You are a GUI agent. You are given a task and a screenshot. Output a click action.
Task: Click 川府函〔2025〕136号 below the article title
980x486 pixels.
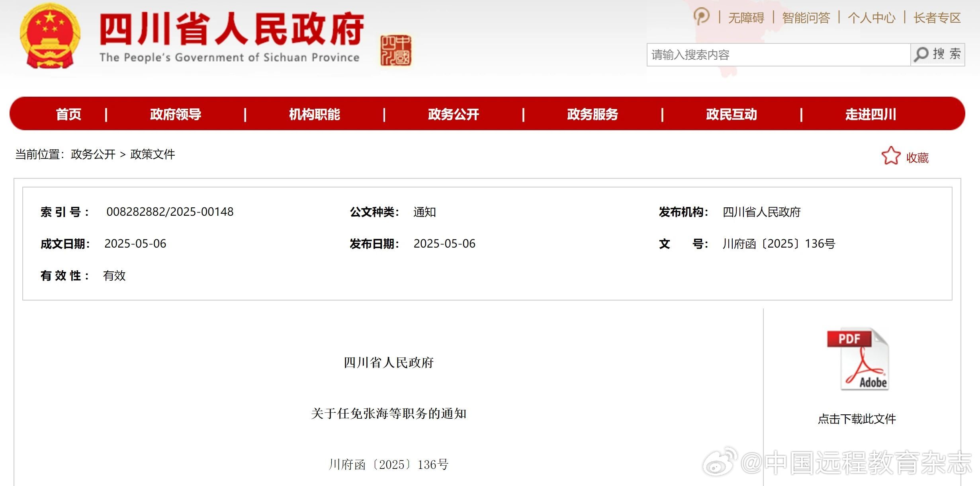[x=389, y=465]
